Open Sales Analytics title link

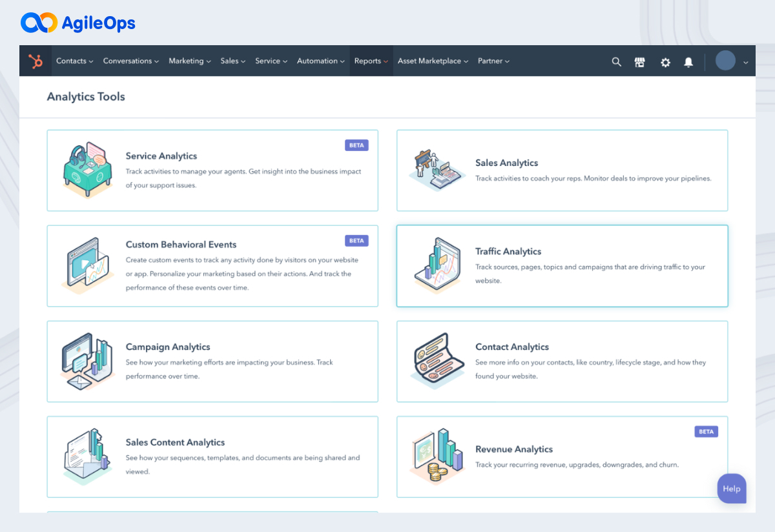(x=506, y=163)
